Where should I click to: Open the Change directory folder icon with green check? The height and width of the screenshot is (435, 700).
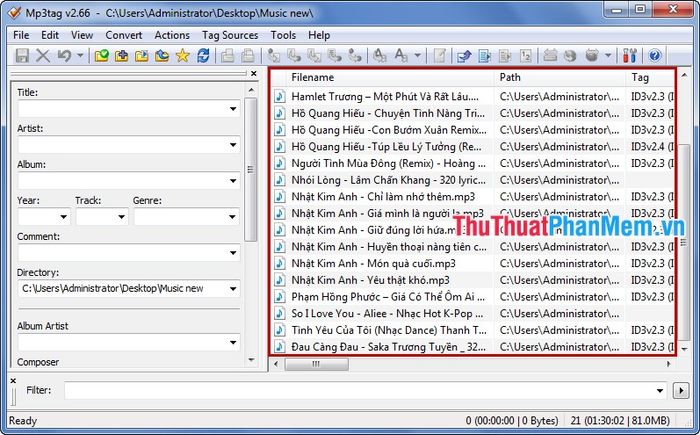(101, 56)
